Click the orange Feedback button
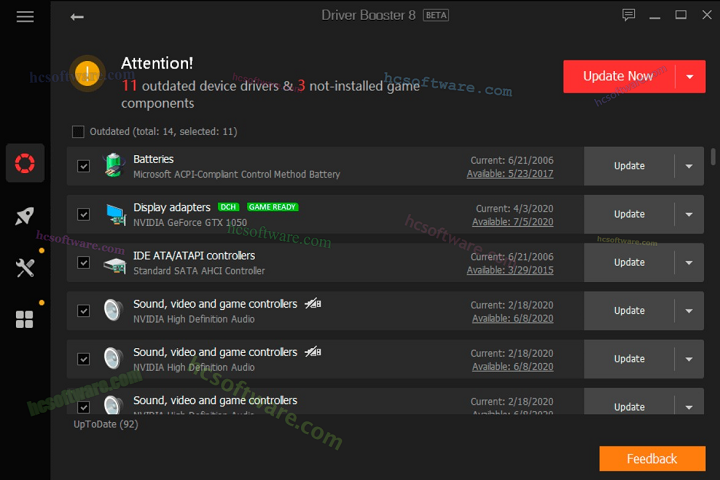 [x=652, y=458]
